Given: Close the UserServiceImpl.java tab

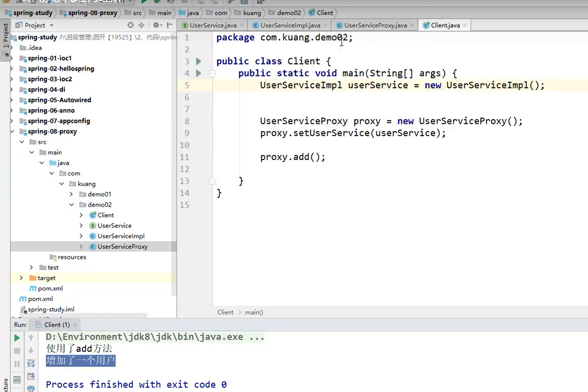Looking at the screenshot, I should tap(325, 25).
